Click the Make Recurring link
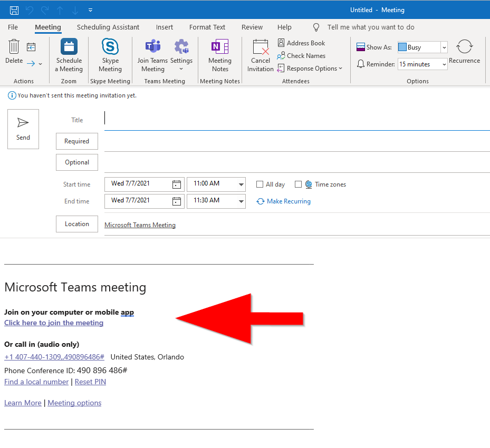This screenshot has height=448, width=490. tap(284, 201)
